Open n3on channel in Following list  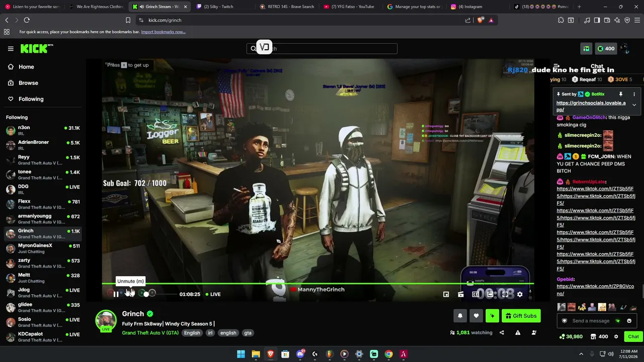43,131
